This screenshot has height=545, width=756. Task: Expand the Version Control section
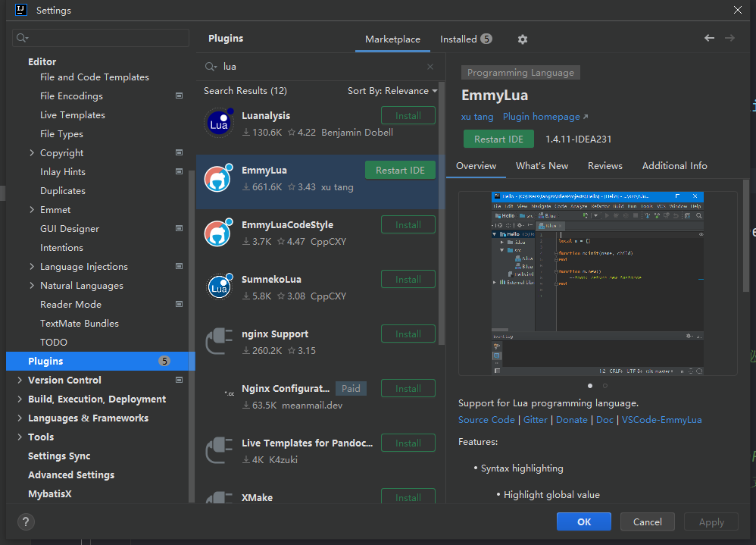20,380
